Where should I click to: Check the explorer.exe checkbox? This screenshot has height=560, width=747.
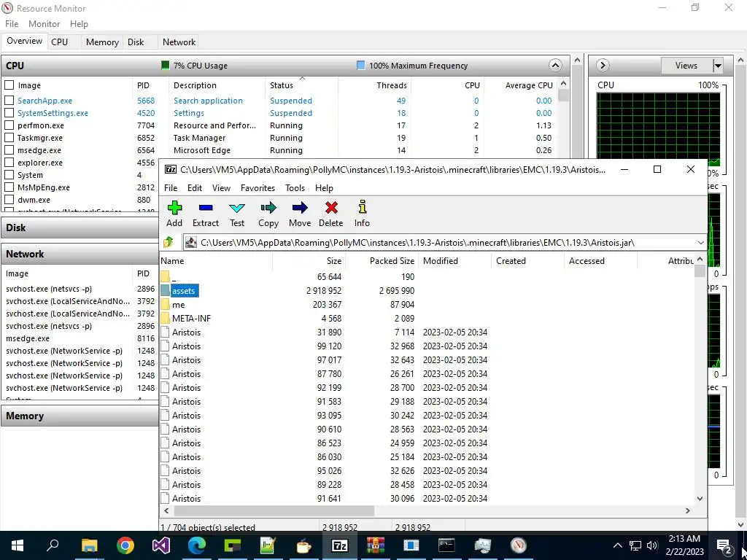point(9,163)
